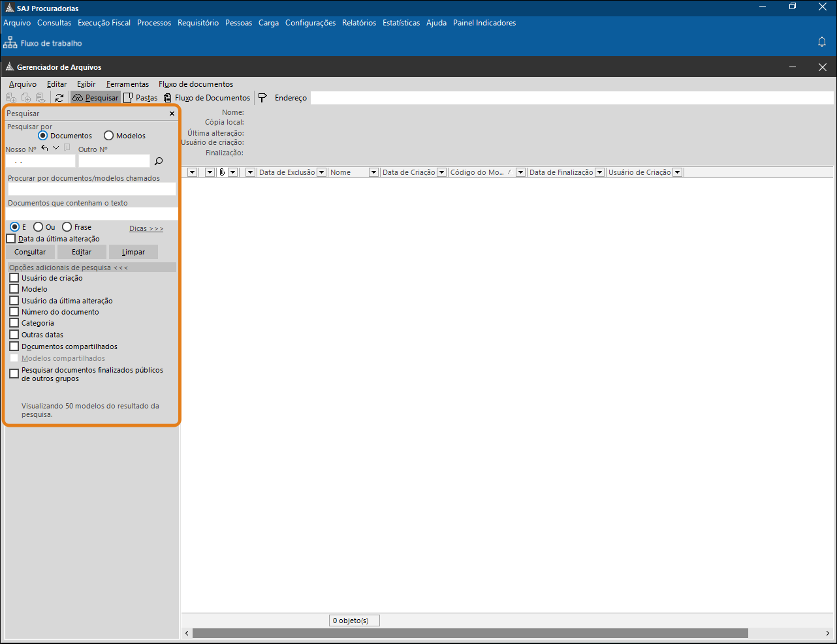837x644 pixels.
Task: Open the notifications bell icon
Action: click(822, 42)
